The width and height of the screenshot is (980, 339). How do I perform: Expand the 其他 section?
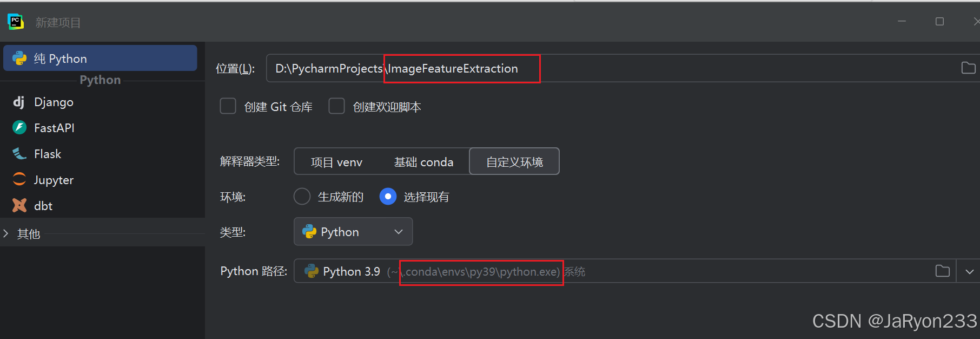tap(6, 233)
